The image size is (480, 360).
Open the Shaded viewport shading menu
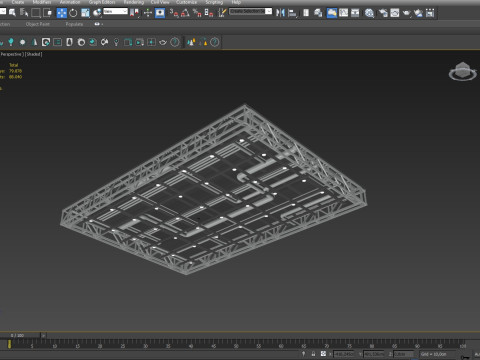coord(34,54)
